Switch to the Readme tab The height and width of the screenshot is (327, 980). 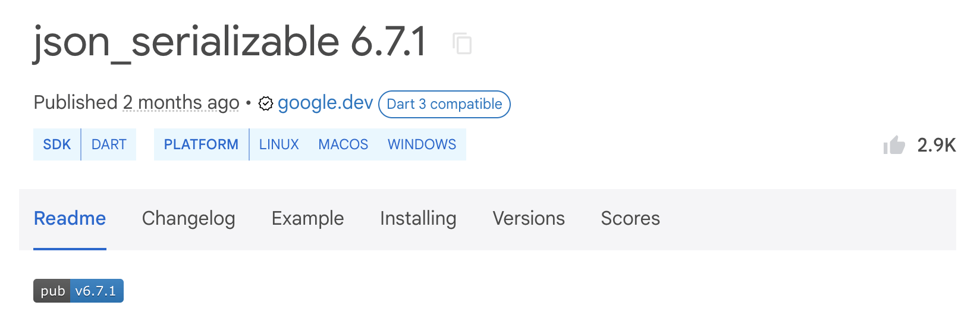70,218
